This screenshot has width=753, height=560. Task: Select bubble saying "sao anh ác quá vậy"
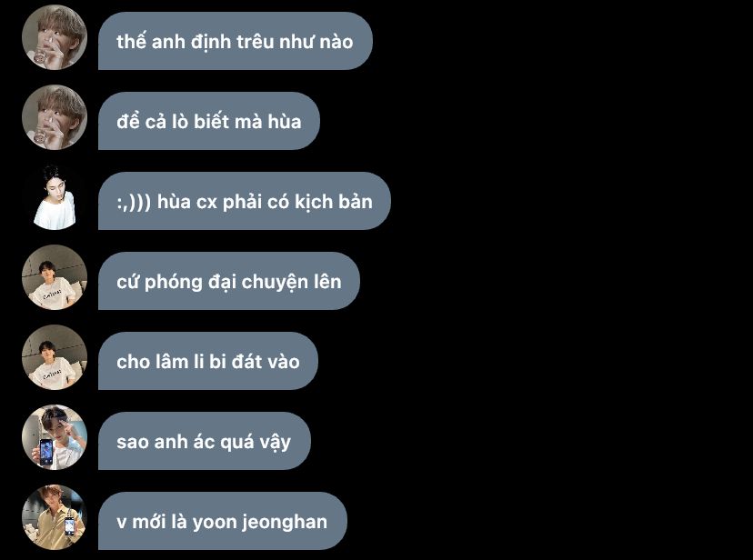(x=205, y=441)
